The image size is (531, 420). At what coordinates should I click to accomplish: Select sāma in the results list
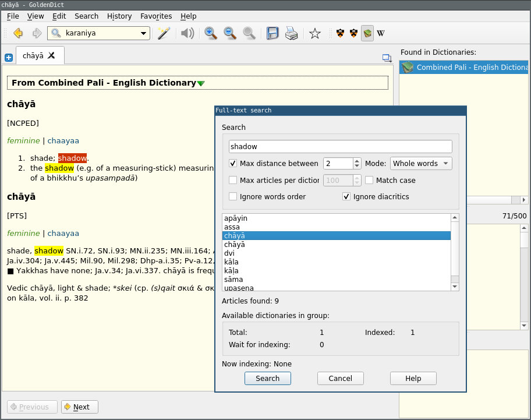tap(337, 280)
